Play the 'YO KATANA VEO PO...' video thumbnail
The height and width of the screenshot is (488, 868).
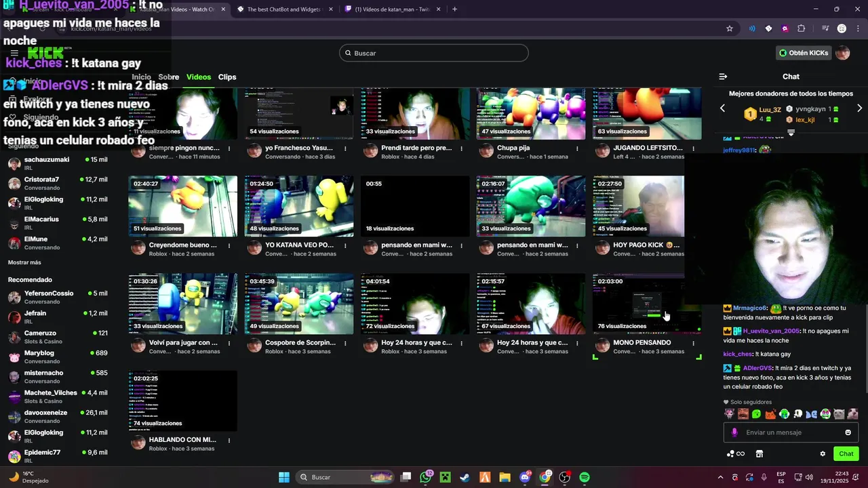[299, 206]
